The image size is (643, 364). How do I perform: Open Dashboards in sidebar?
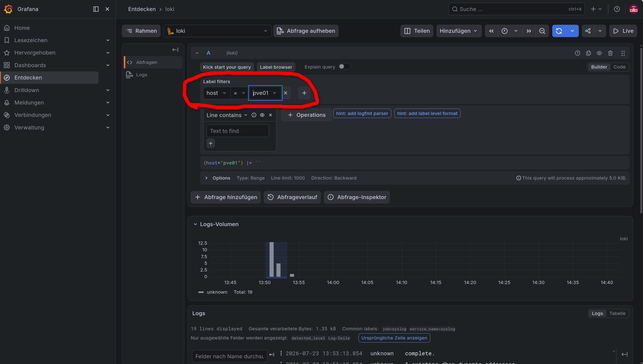click(x=30, y=65)
